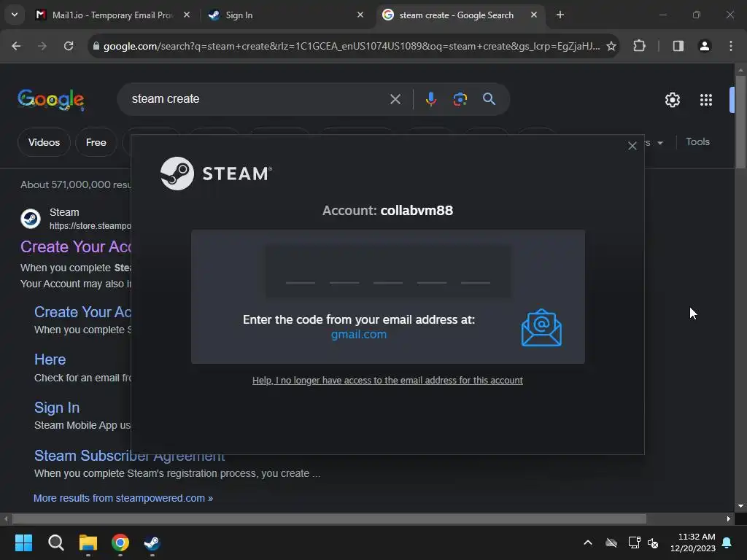Image resolution: width=747 pixels, height=560 pixels.
Task: Open the Steam Subscriber Agreement link
Action: pos(130,456)
